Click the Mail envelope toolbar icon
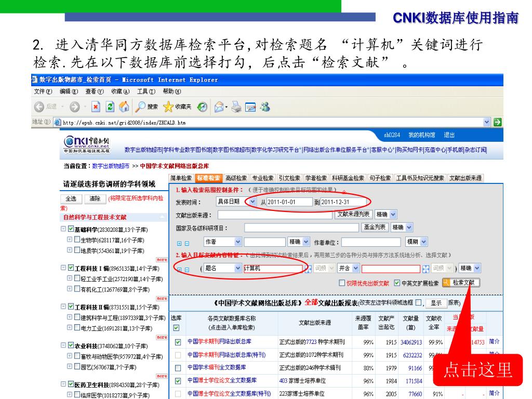Viewport: 532px width, 399px height. point(219,107)
